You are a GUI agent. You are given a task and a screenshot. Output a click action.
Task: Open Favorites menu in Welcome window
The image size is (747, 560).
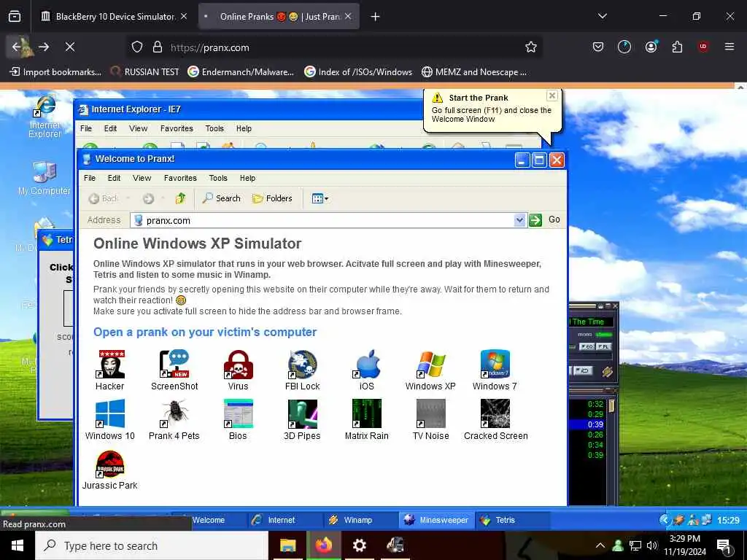[x=180, y=178]
